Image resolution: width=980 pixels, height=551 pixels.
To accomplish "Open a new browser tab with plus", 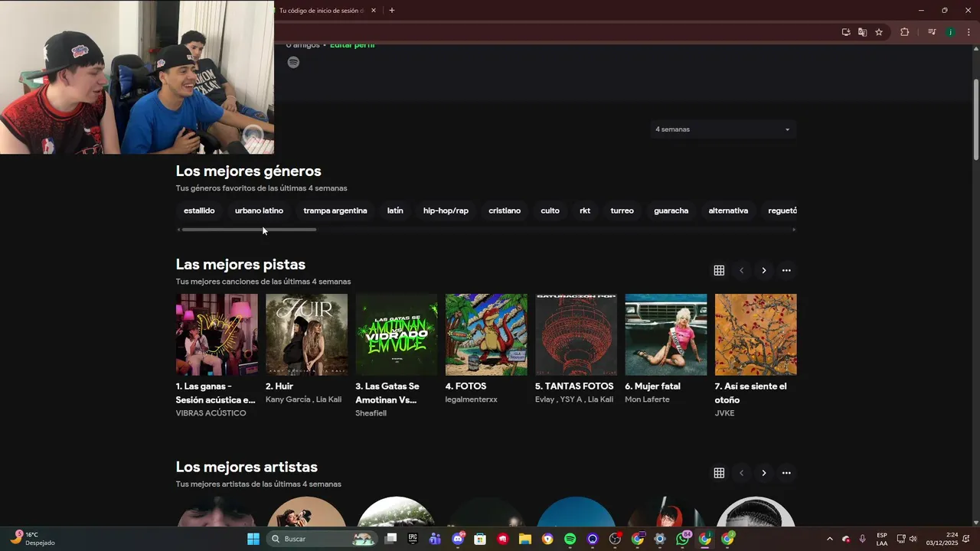I will point(392,11).
